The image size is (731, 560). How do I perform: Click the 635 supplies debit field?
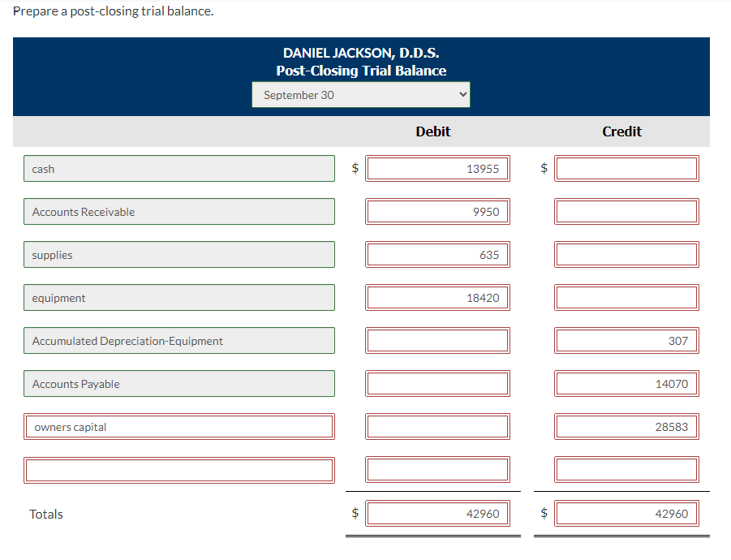point(437,254)
